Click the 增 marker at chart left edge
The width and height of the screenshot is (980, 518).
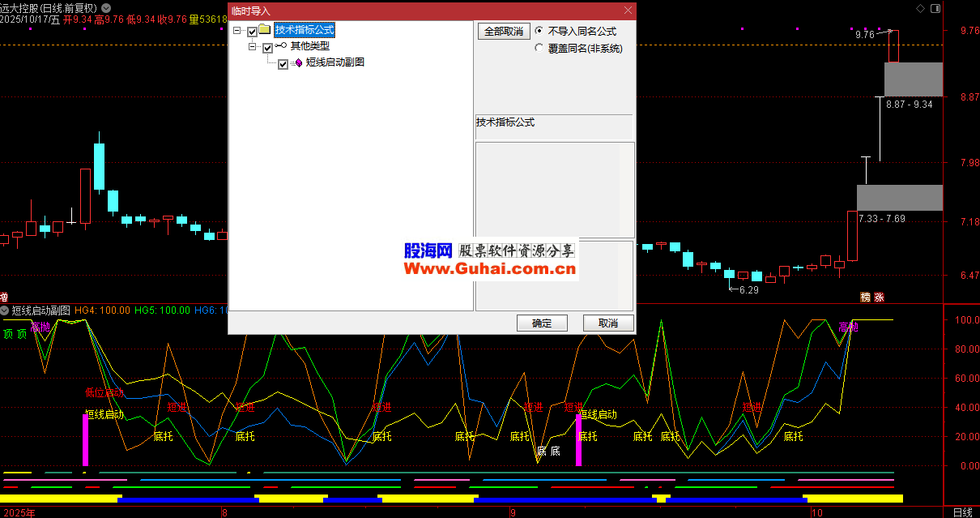(4, 298)
